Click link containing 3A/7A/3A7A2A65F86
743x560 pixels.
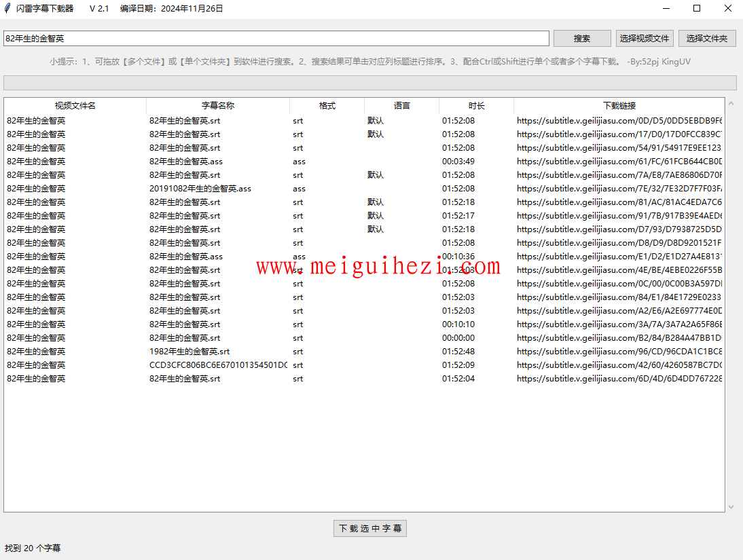tap(619, 324)
